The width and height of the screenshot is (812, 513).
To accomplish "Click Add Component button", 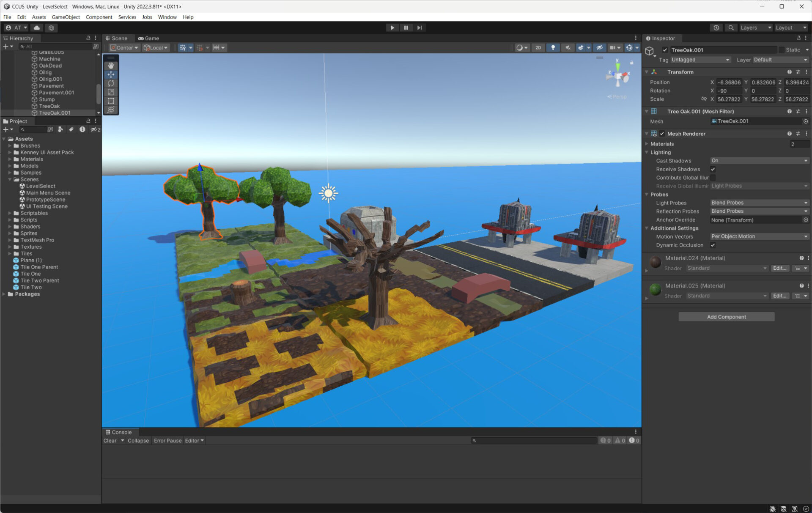I will (x=726, y=317).
